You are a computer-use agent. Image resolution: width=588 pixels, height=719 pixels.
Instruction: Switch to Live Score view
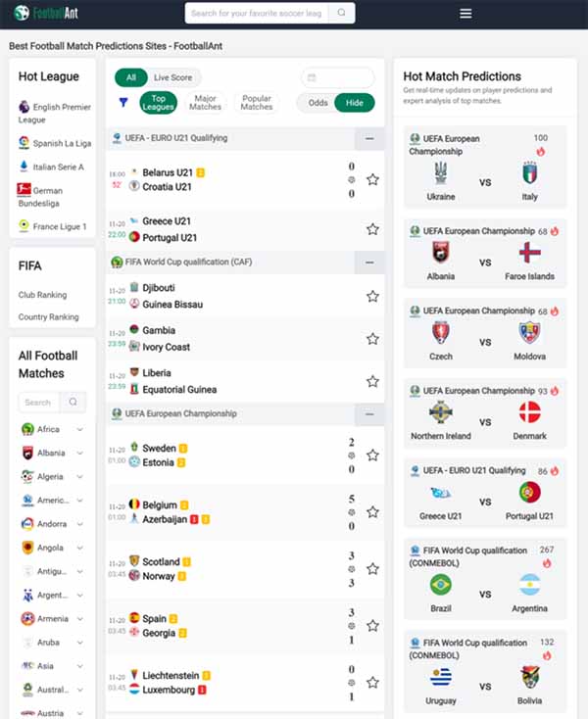click(x=172, y=77)
